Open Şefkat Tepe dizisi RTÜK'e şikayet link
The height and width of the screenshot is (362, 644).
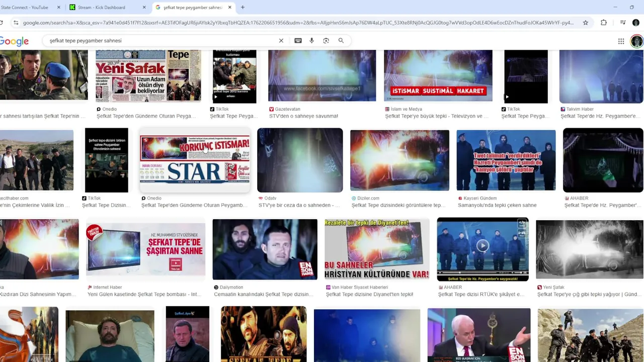click(x=480, y=294)
